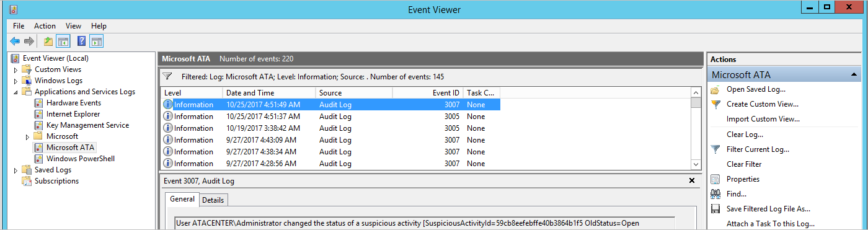Image resolution: width=868 pixels, height=230 pixels.
Task: Click Filter Current Log action
Action: pyautogui.click(x=758, y=149)
